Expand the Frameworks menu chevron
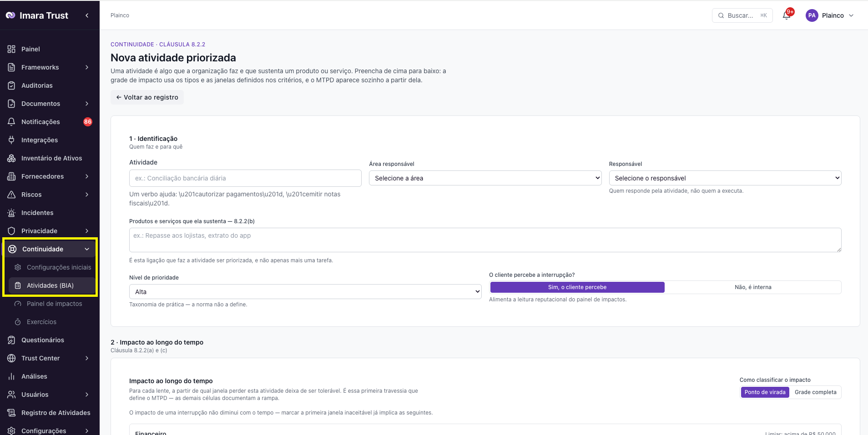This screenshot has height=435, width=868. click(87, 67)
